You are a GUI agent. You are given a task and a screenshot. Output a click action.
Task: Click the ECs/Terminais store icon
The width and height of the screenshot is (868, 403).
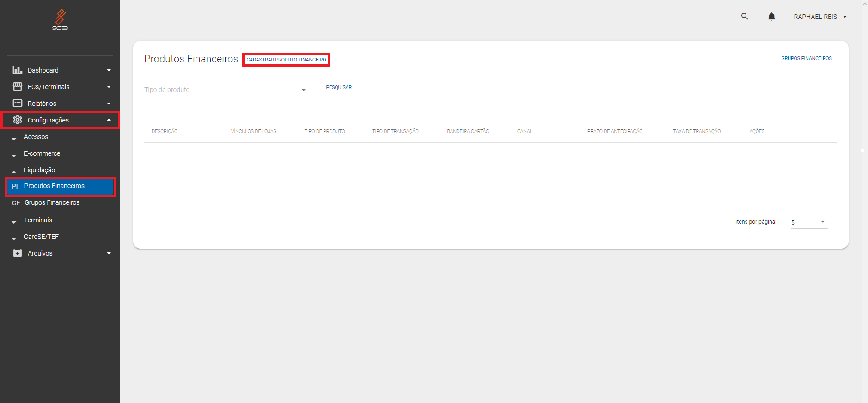[18, 87]
